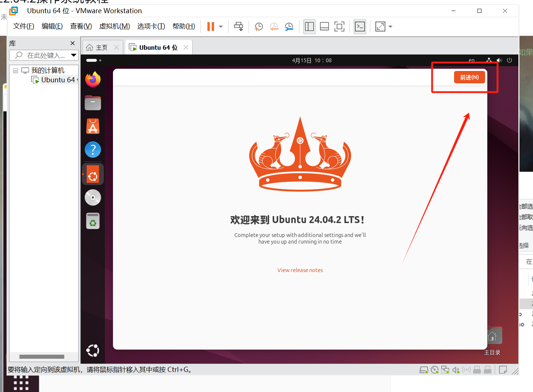The width and height of the screenshot is (533, 392).
Task: Open the Help dock icon
Action: [93, 150]
